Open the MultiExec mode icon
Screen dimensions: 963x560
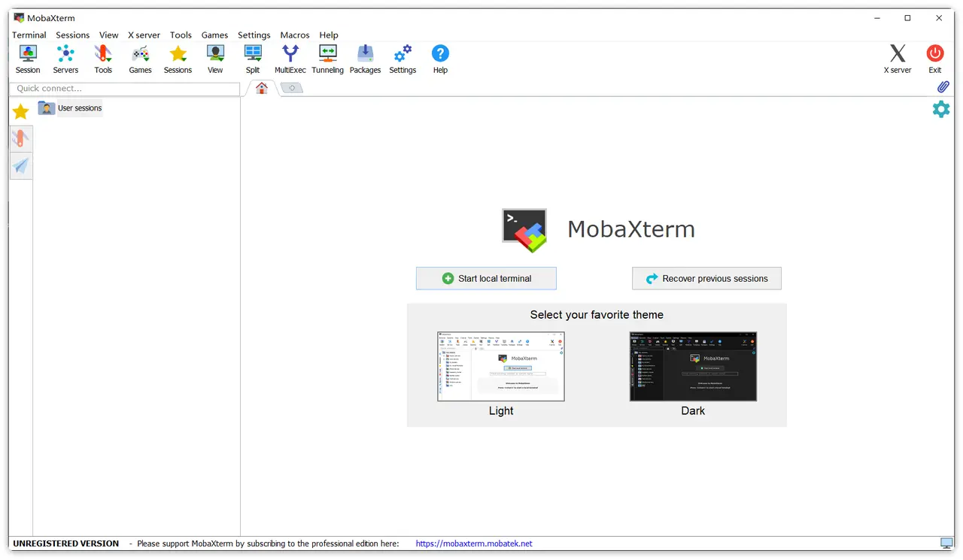[290, 59]
